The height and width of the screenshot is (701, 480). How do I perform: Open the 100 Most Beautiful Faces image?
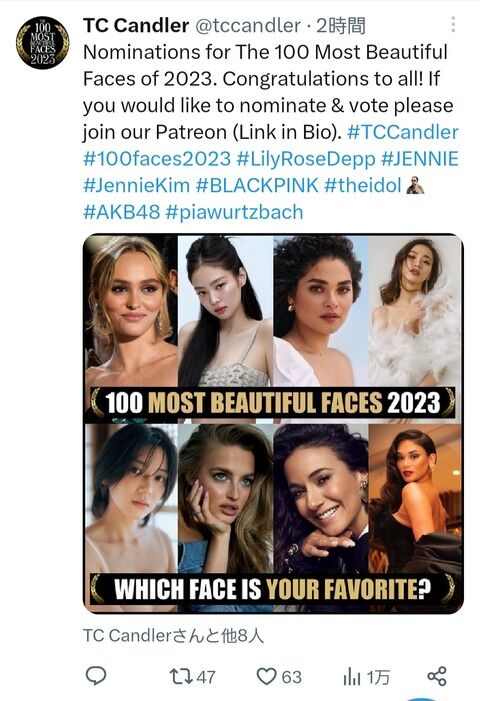coord(273,424)
